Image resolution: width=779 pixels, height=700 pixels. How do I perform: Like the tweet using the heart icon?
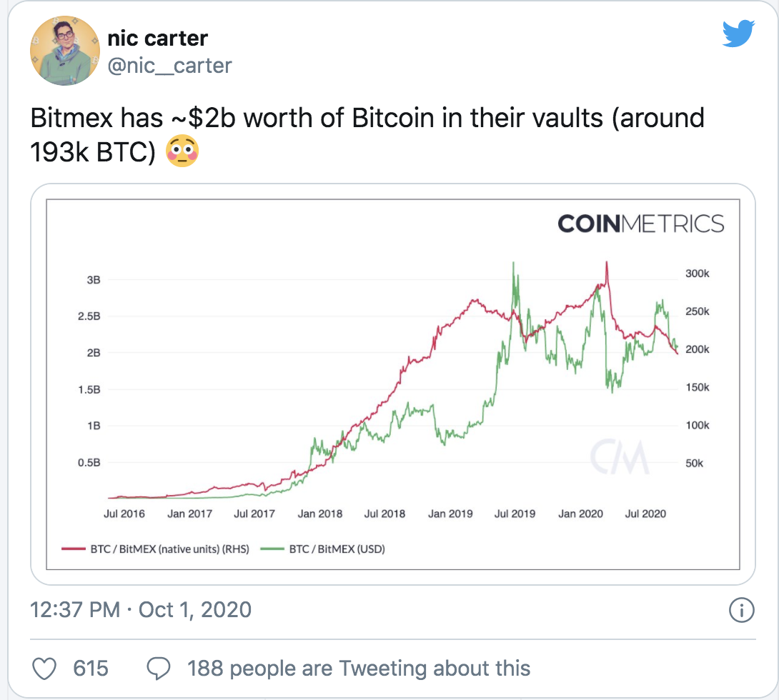pyautogui.click(x=44, y=668)
